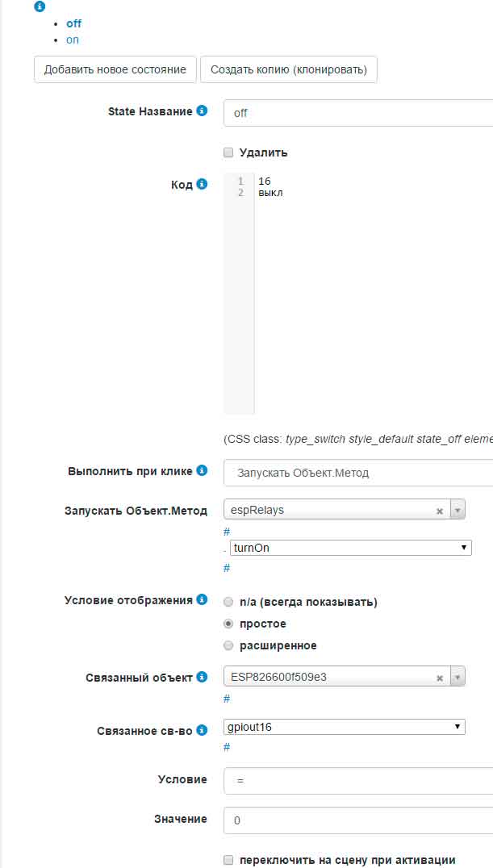Click info icon next to State Название
The width and height of the screenshot is (493, 868).
[202, 111]
